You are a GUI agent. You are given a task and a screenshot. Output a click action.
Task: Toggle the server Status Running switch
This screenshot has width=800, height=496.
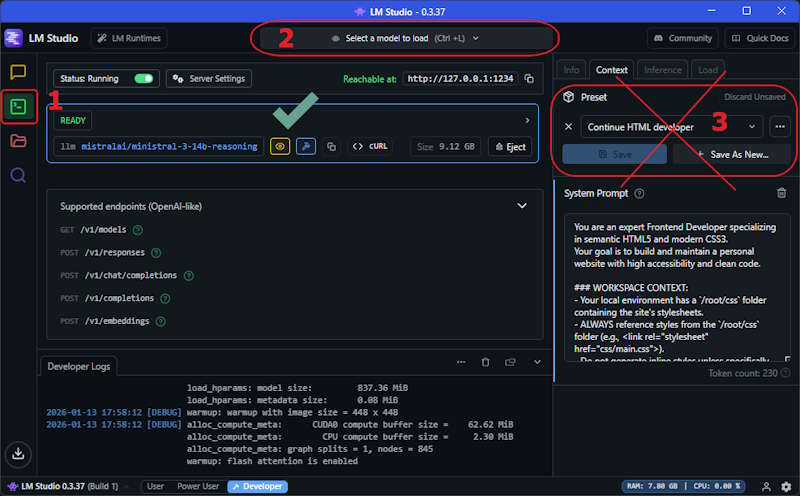(143, 79)
